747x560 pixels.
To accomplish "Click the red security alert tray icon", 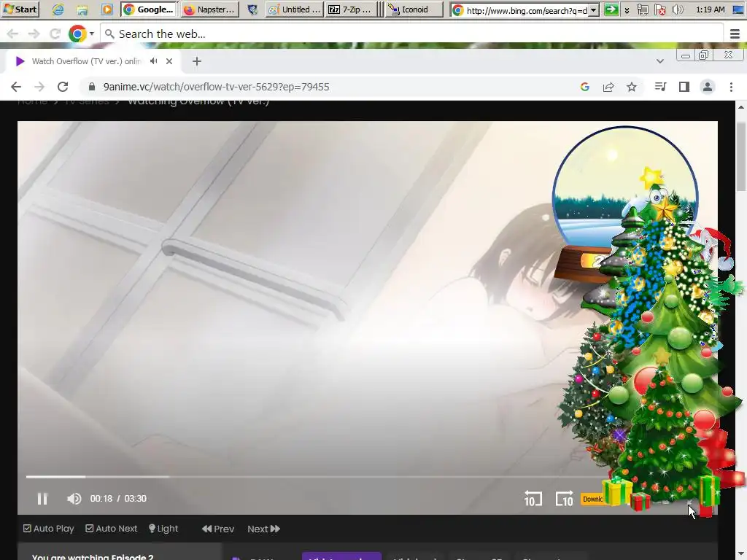I will (x=660, y=9).
